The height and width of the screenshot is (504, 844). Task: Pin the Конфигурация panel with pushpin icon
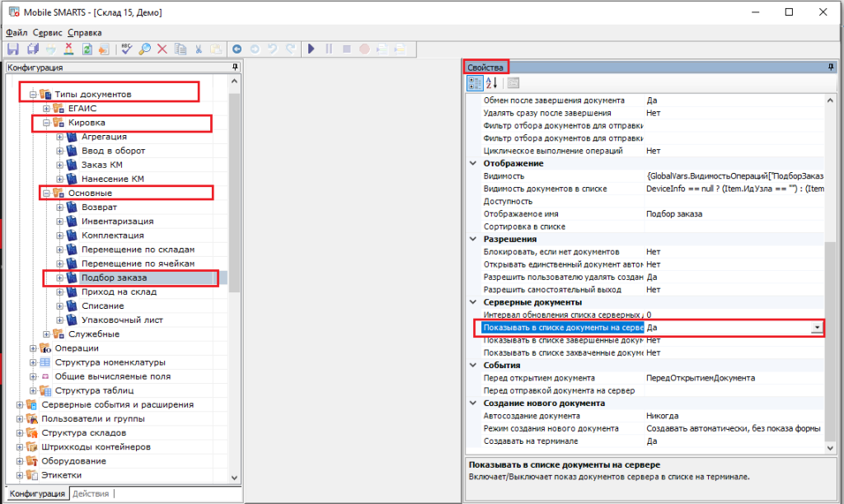(x=235, y=68)
